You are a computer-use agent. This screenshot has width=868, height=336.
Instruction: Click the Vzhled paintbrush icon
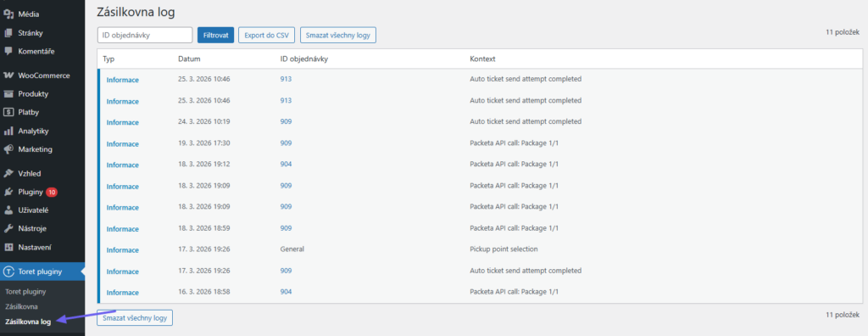tap(8, 174)
